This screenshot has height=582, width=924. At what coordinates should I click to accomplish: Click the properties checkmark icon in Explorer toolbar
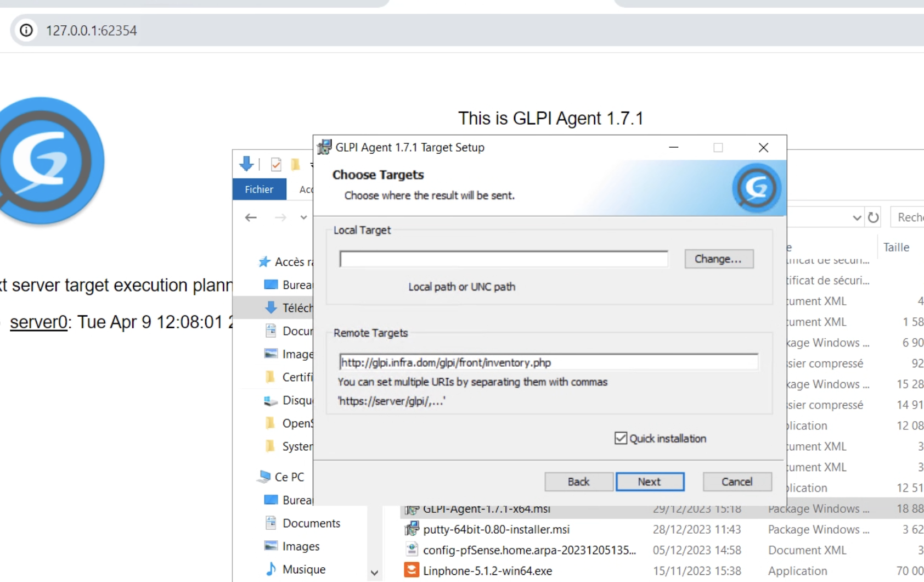point(276,164)
